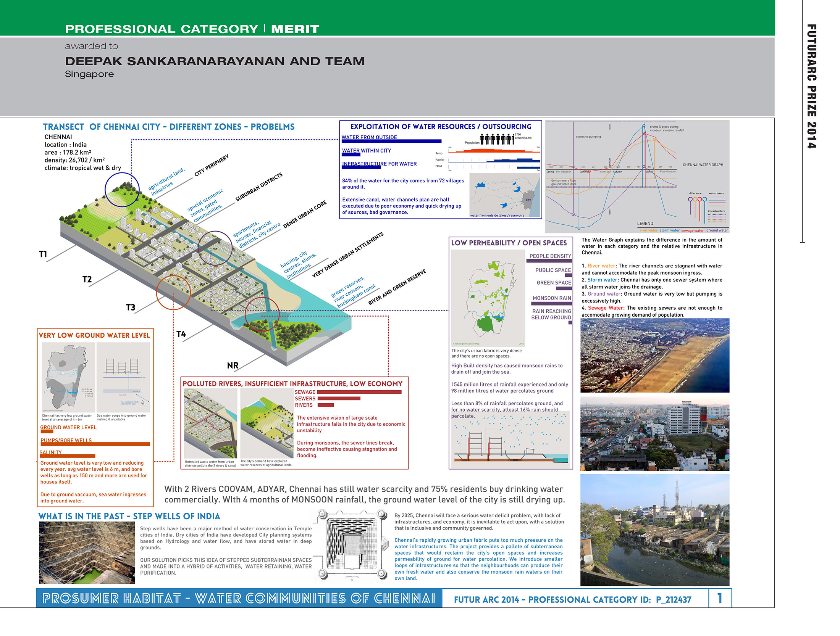This screenshot has width=840, height=636.
Task: Click 'EXPLOITATION OF WATER RESOURCES / OUTSOURCING' heading
Action: [x=441, y=127]
